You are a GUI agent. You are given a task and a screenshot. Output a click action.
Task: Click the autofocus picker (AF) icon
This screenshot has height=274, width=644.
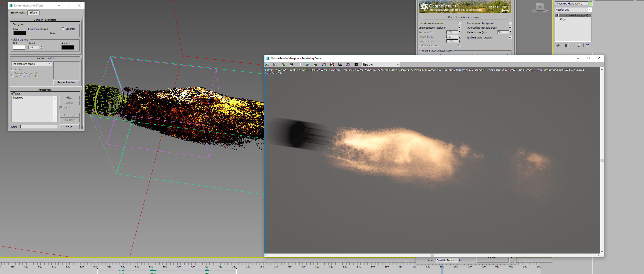click(316, 65)
